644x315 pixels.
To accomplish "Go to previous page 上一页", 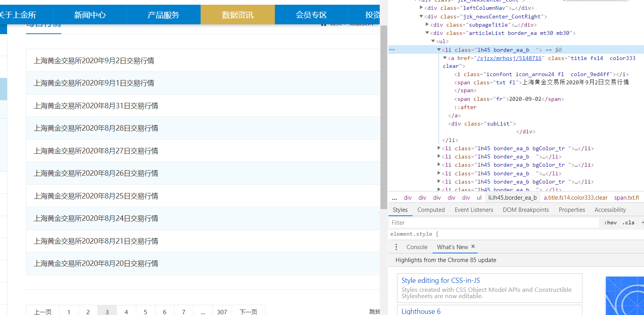I will [43, 311].
